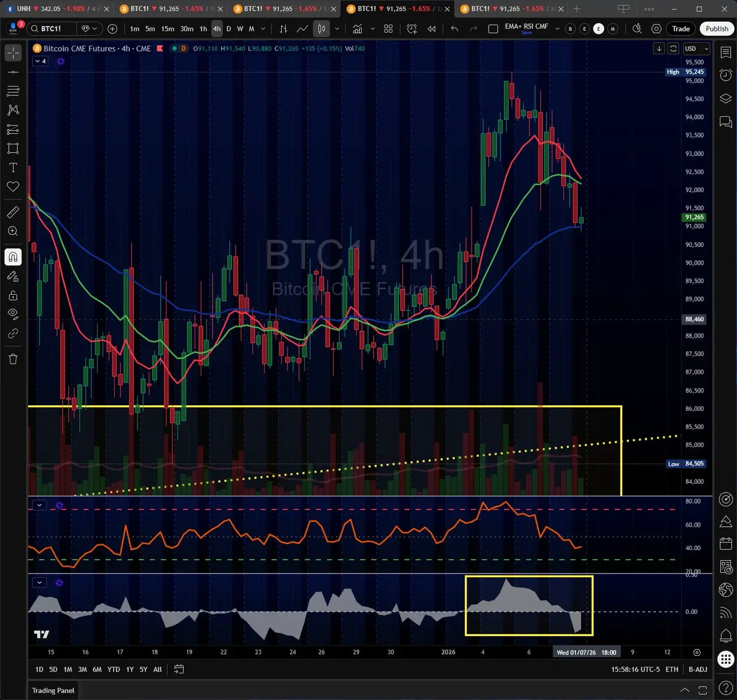
Task: Set date range to 1Y
Action: click(130, 669)
